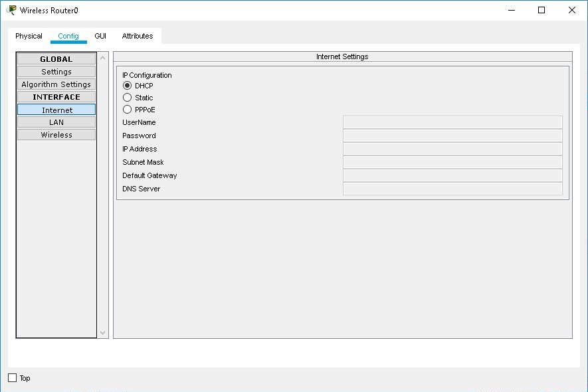Open the GUI tab

click(x=100, y=36)
